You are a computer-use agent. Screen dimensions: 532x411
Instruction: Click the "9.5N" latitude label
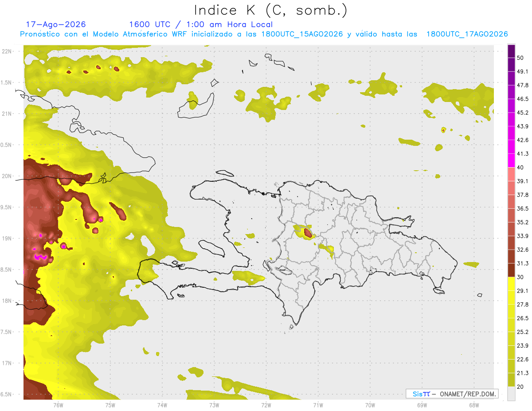click(x=7, y=207)
